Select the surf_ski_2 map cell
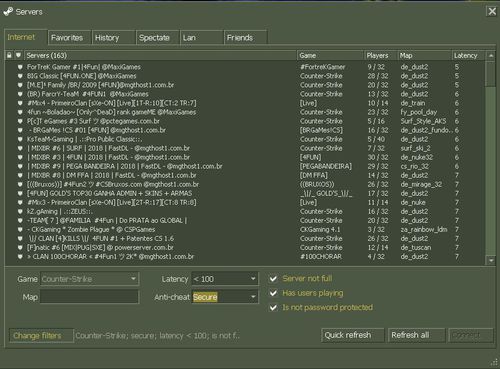 click(415, 148)
